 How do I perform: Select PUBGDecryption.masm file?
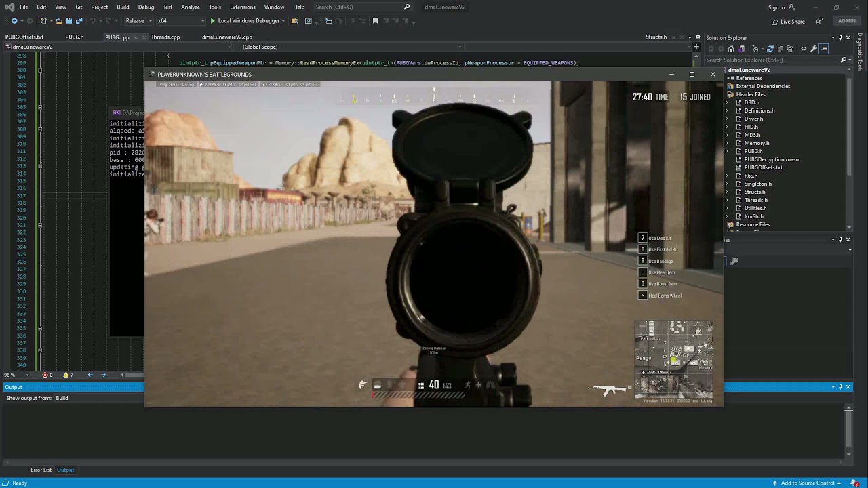[x=772, y=159]
